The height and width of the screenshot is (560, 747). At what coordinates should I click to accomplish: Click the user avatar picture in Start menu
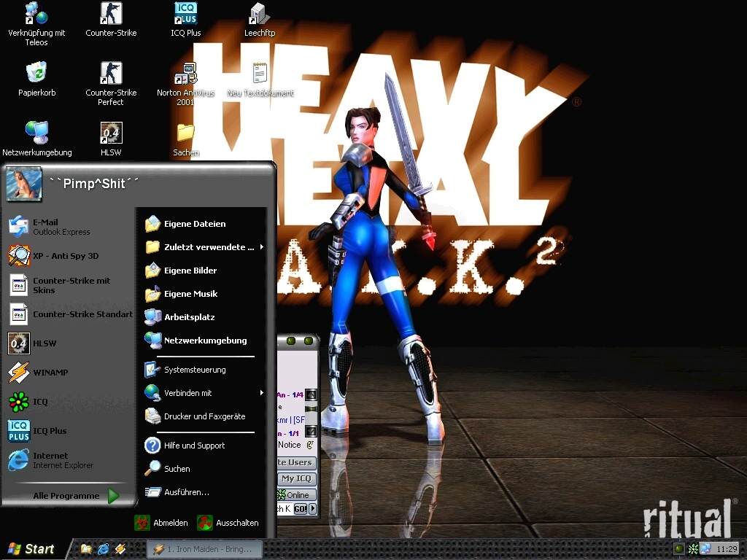coord(24,183)
